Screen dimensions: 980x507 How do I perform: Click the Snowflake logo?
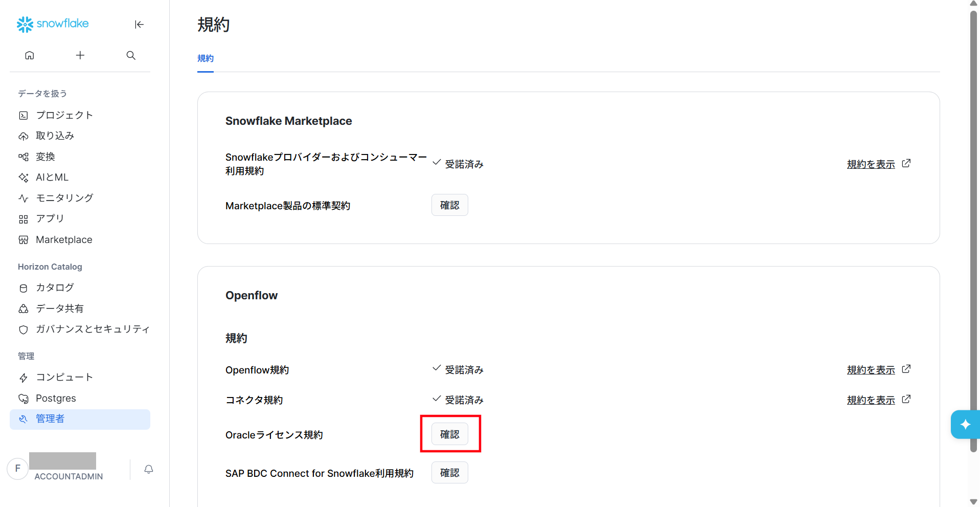53,24
